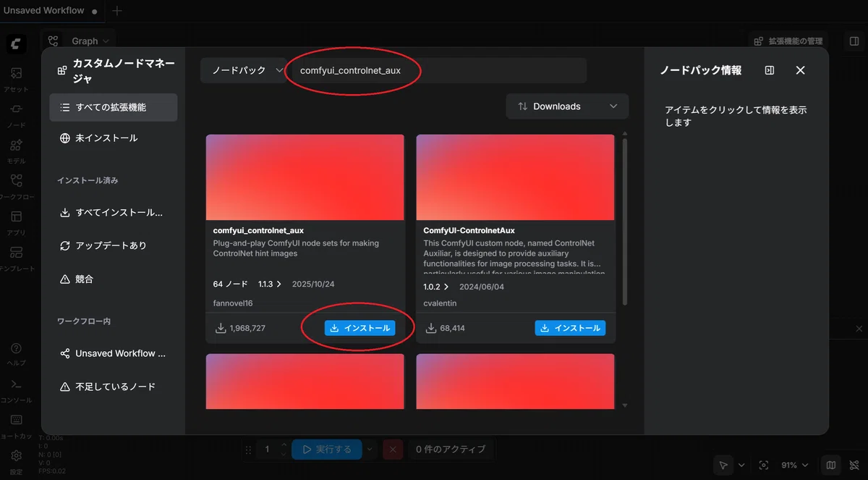This screenshot has height=480, width=868.
Task: Click the search field with comfyui_controlnet_aux
Action: tap(437, 70)
